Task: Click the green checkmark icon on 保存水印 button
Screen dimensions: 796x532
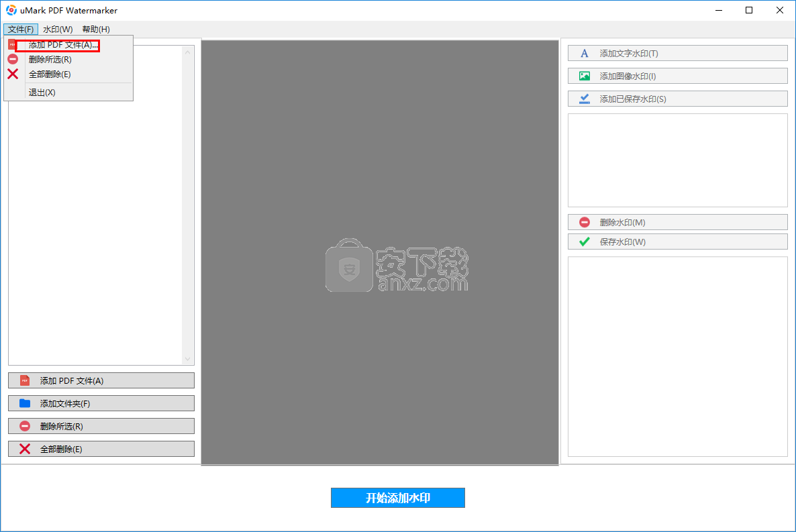Action: click(x=585, y=242)
